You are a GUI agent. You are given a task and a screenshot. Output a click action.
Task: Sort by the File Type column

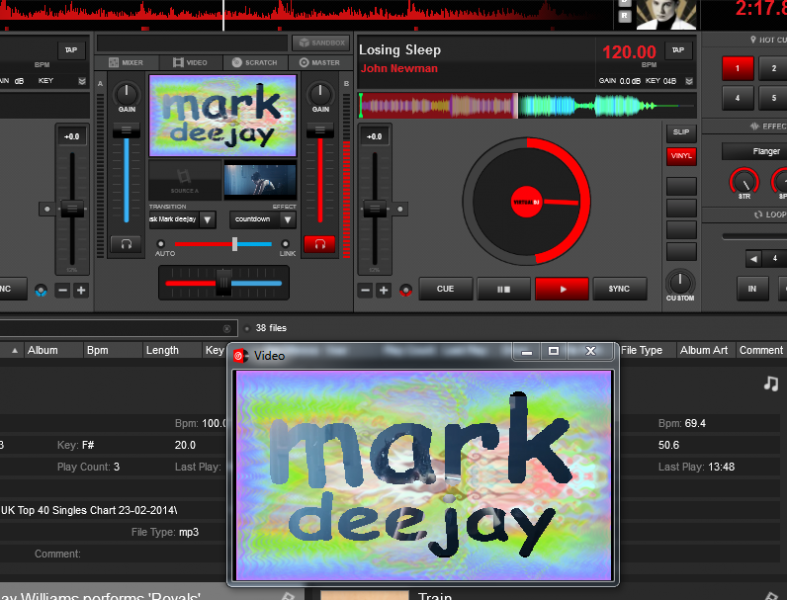[x=647, y=350]
